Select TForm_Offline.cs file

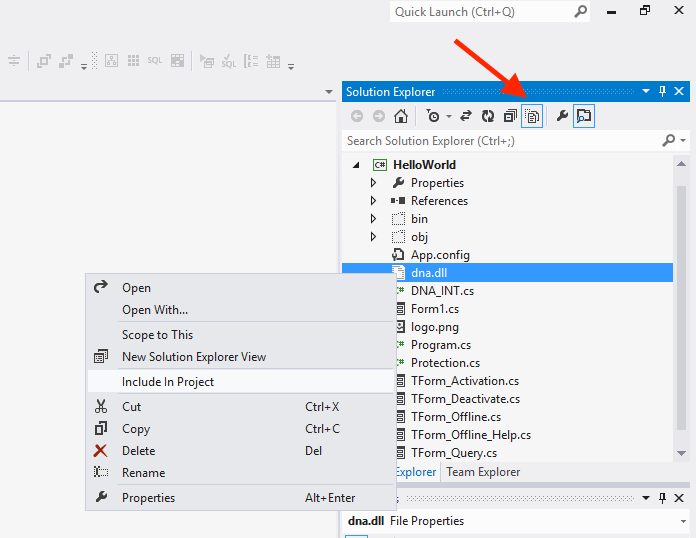coord(456,417)
